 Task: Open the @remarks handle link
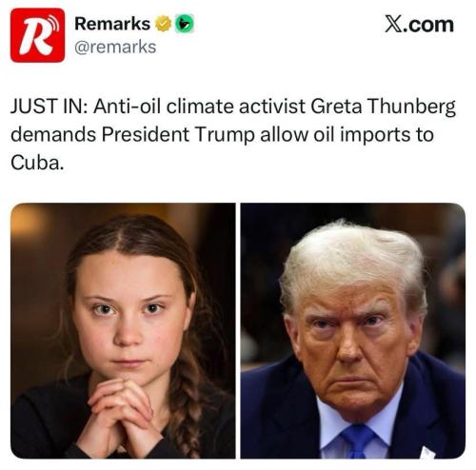[x=115, y=47]
